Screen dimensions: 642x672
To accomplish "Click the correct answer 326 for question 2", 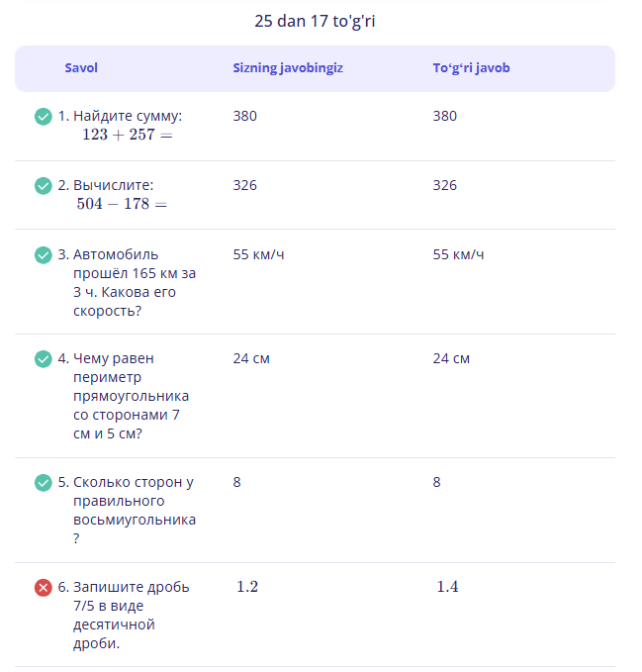I will pos(445,185).
